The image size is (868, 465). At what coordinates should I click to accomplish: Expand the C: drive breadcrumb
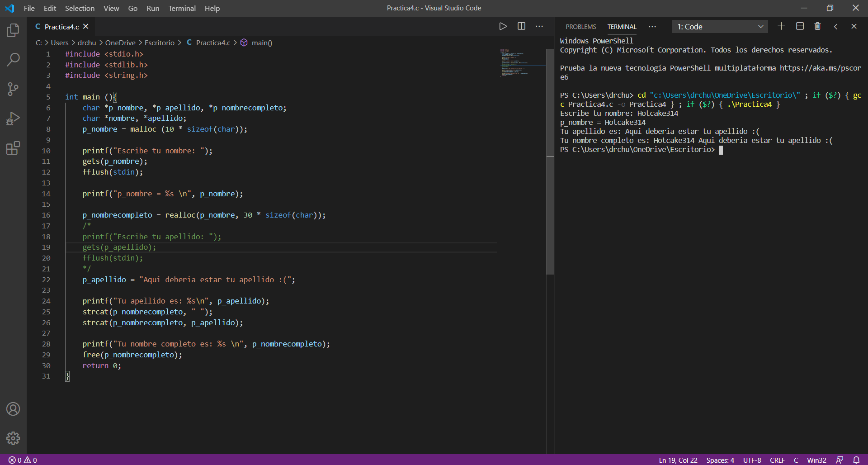pyautogui.click(x=39, y=43)
